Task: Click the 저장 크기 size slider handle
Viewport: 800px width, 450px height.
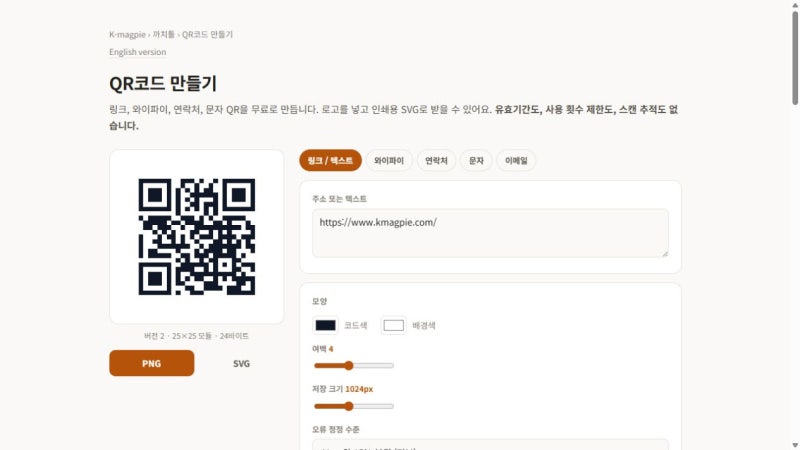Action: coord(348,406)
